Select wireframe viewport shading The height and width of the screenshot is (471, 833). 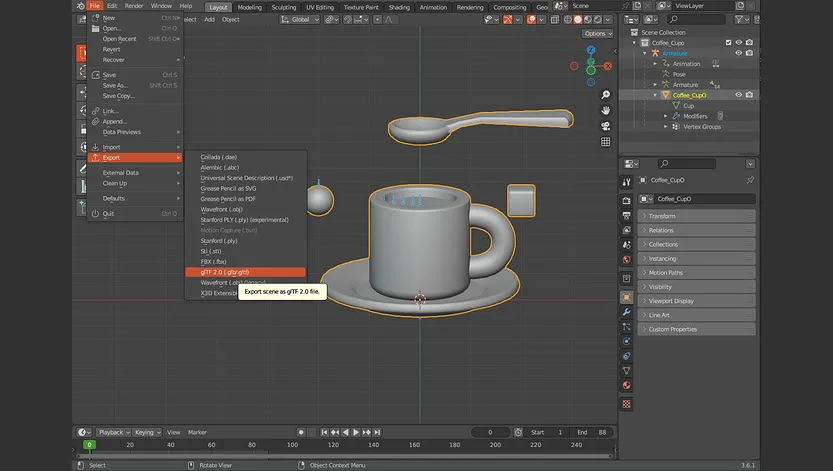click(x=568, y=20)
